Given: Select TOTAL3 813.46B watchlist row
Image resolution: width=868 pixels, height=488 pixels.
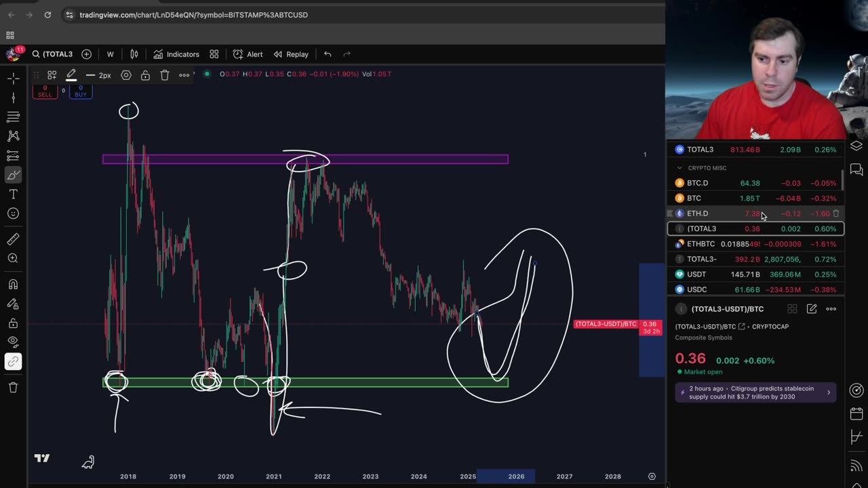Looking at the screenshot, I should [755, 150].
